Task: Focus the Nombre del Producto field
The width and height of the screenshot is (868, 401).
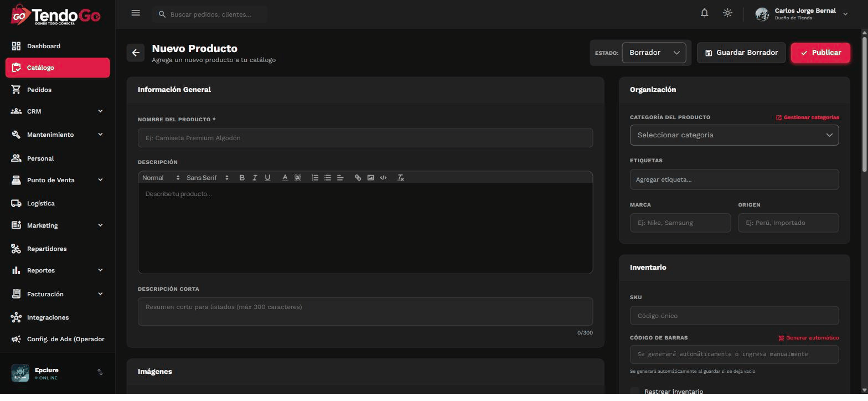Action: 365,138
